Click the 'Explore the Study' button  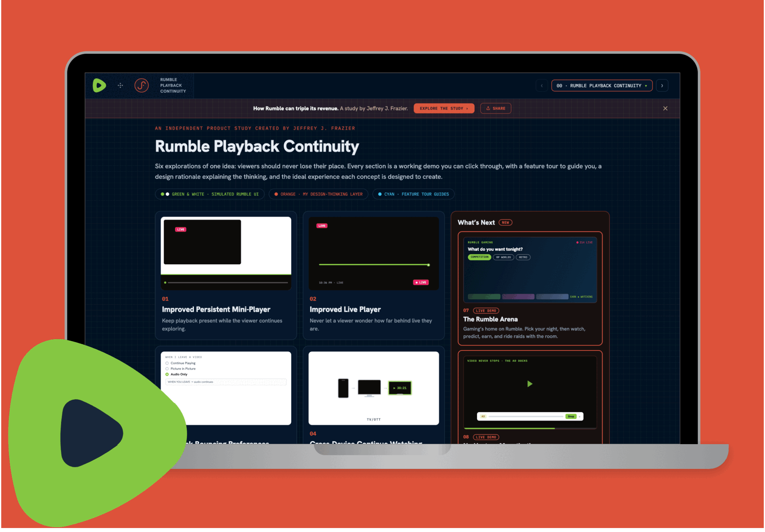click(444, 109)
